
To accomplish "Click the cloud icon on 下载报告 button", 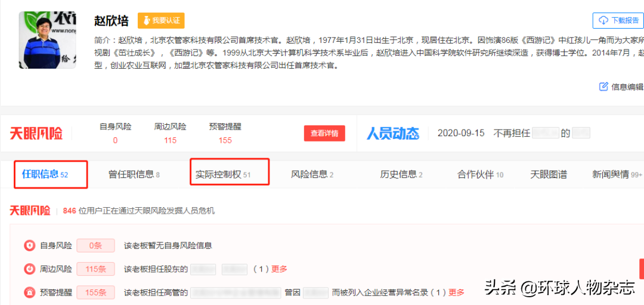I will (x=603, y=20).
